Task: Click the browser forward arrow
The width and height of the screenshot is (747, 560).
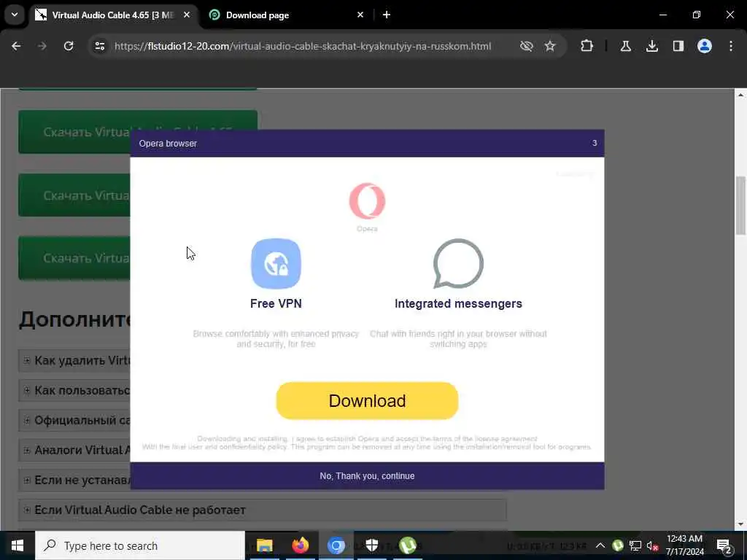Action: (x=42, y=46)
